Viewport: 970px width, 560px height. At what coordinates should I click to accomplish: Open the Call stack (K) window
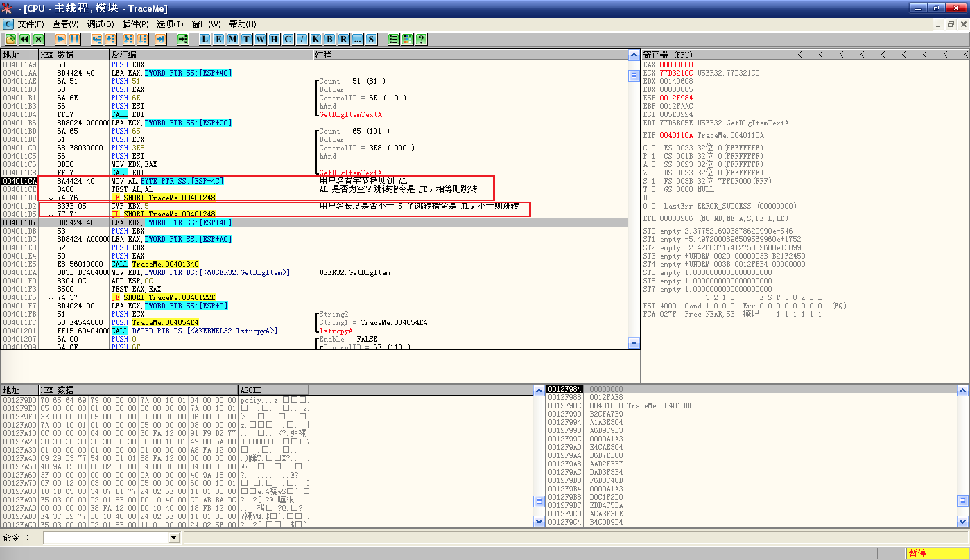[315, 39]
